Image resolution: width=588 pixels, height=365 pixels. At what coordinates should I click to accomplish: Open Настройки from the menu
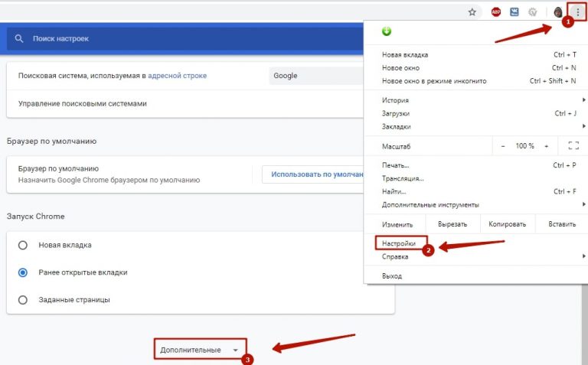[x=399, y=243]
